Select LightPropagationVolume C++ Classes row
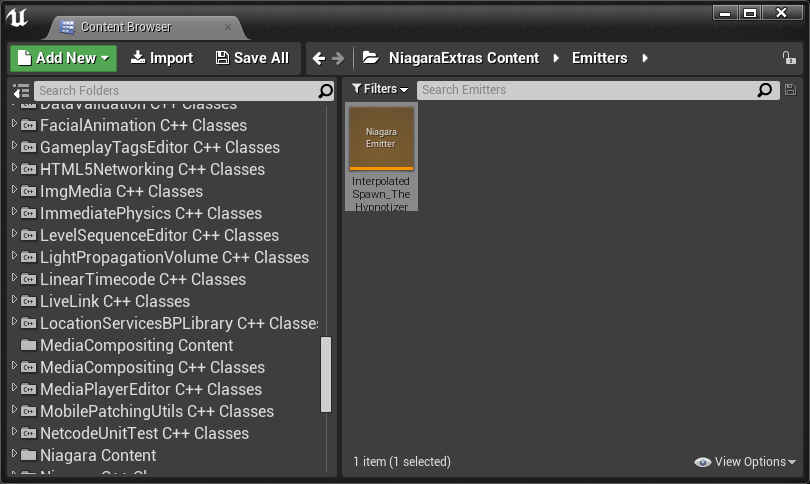 165,257
